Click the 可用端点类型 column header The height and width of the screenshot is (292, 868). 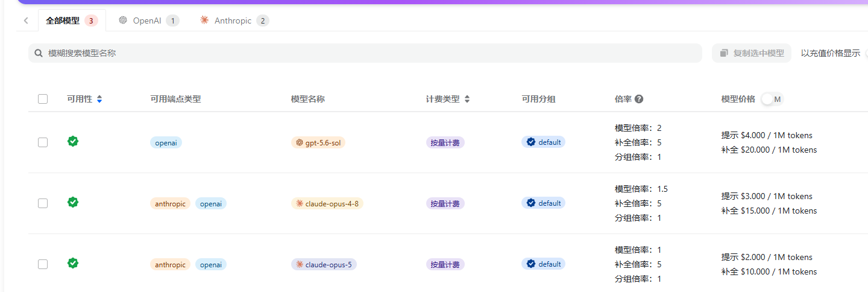[175, 99]
